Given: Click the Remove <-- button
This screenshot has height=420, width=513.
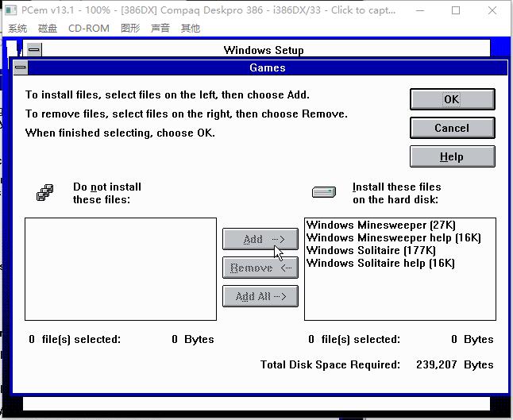Looking at the screenshot, I should click(x=260, y=268).
